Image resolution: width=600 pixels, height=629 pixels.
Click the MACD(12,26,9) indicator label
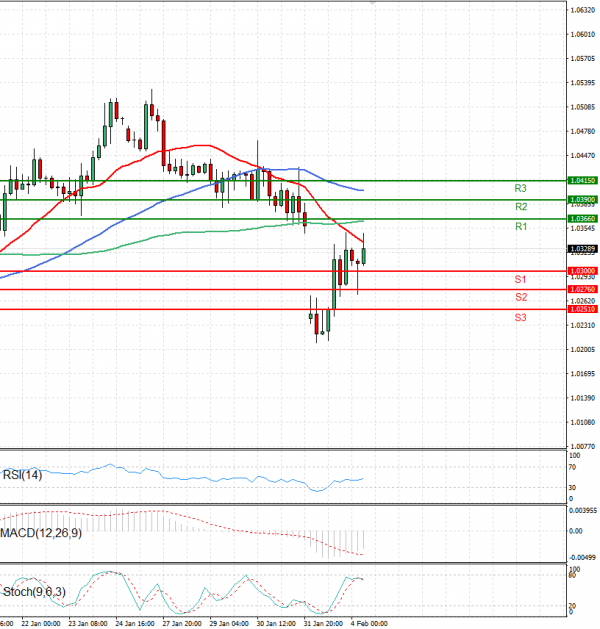point(41,533)
